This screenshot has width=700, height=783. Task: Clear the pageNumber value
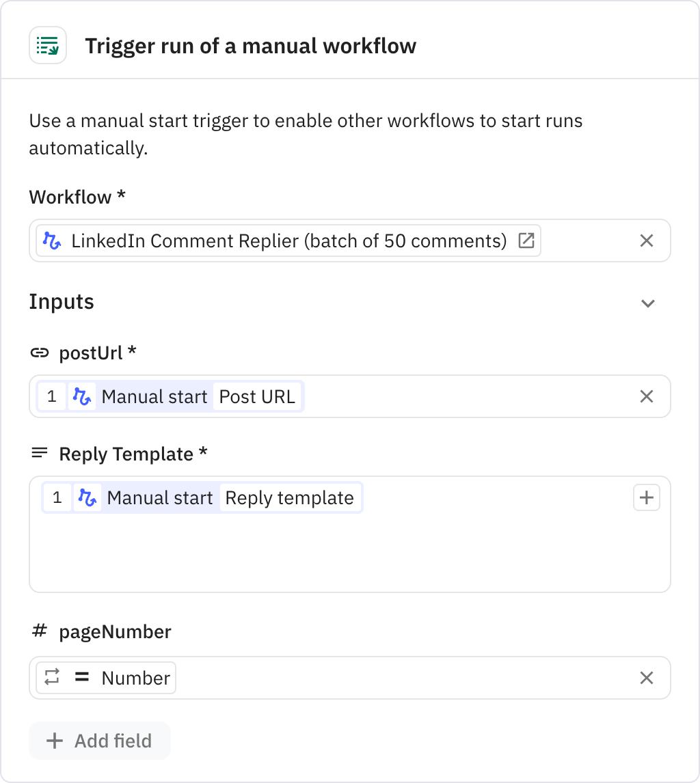646,678
